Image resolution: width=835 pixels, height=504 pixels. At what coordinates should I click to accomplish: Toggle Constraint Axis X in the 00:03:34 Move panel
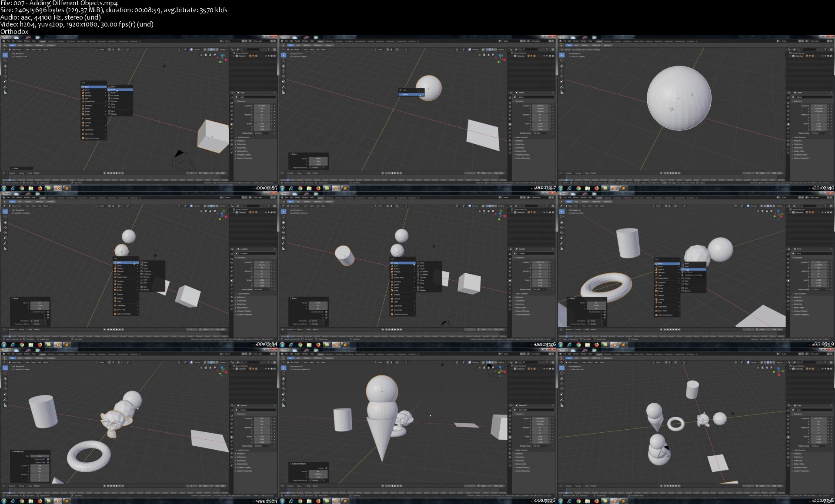tap(48, 312)
